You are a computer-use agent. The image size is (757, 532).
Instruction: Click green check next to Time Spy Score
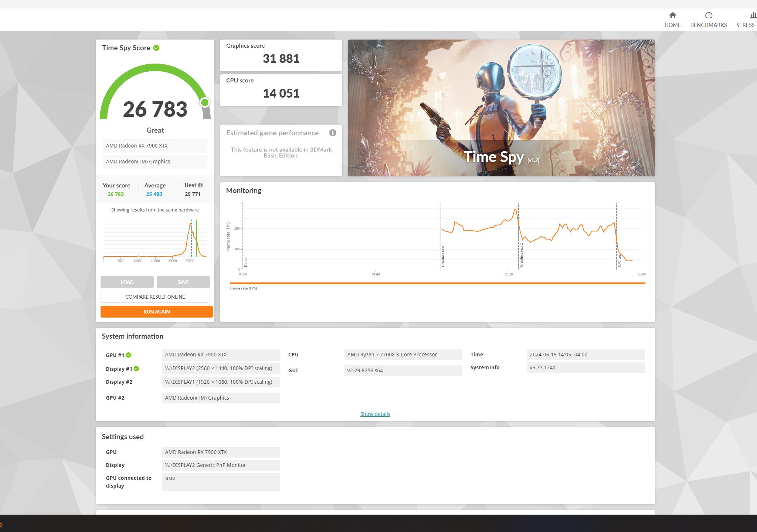[x=156, y=48]
